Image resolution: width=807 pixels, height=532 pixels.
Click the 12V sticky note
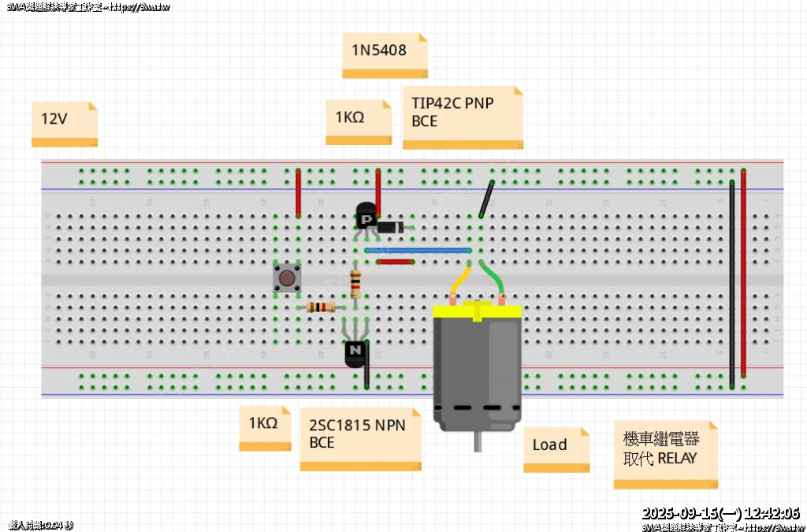tap(64, 123)
